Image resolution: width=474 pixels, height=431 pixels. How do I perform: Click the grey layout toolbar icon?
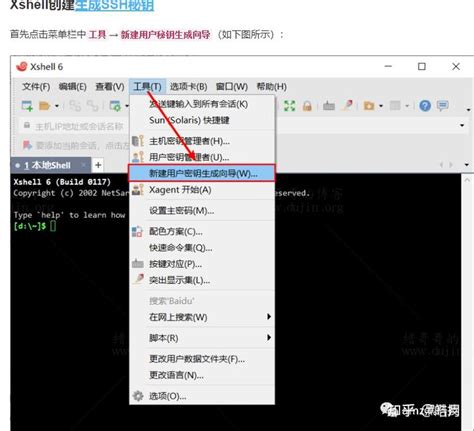coord(395,106)
